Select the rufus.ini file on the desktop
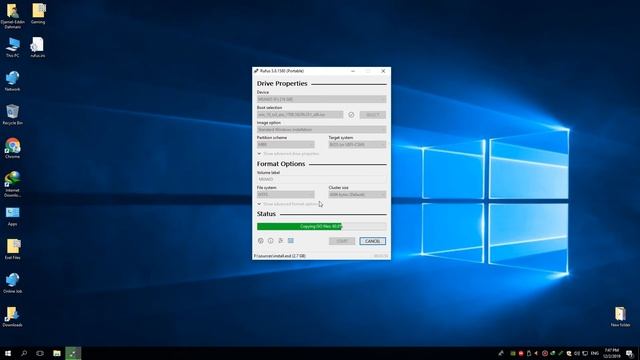640x360 pixels. click(x=38, y=47)
